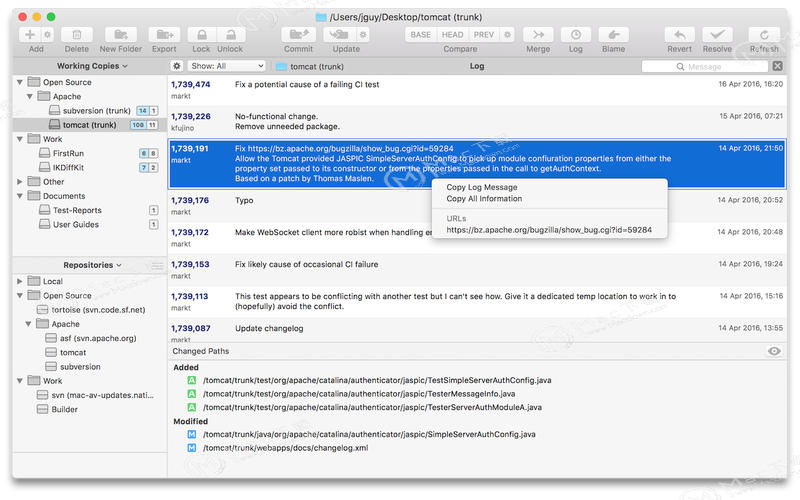The width and height of the screenshot is (800, 500).
Task: Compare with HEAD revision
Action: click(x=453, y=35)
